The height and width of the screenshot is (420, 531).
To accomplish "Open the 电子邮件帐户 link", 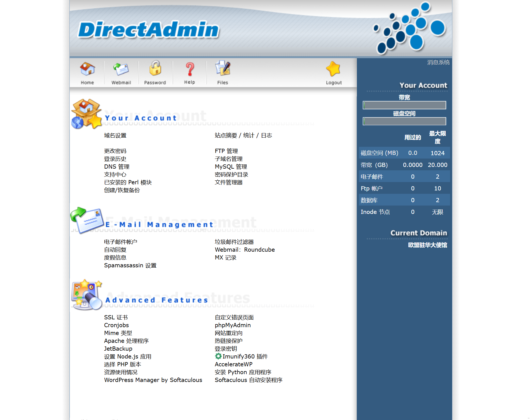I will click(120, 242).
